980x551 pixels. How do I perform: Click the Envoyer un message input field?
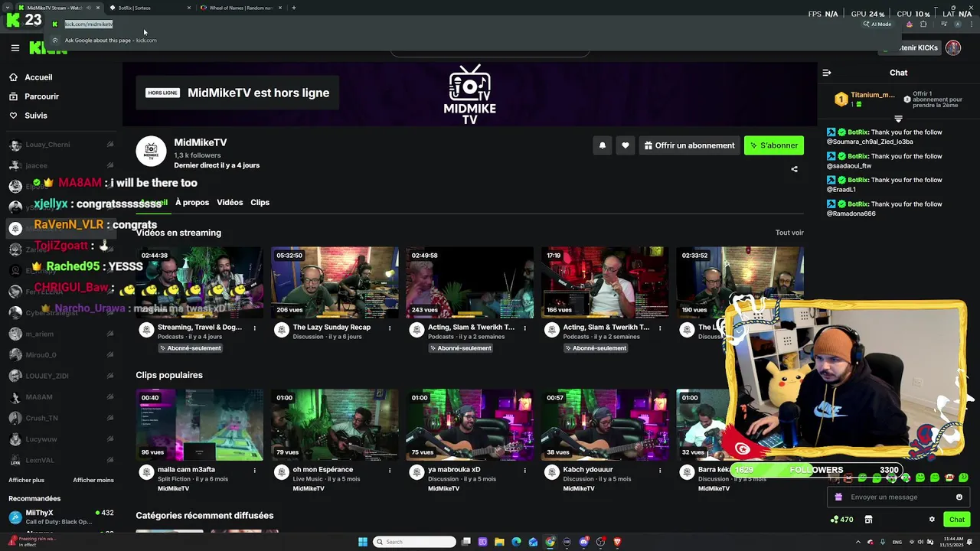pos(897,497)
